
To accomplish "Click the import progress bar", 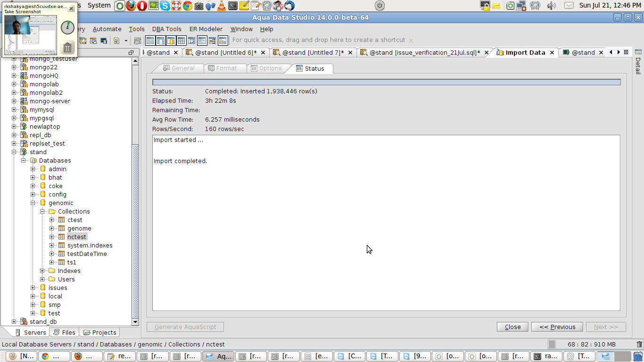I will [x=387, y=82].
